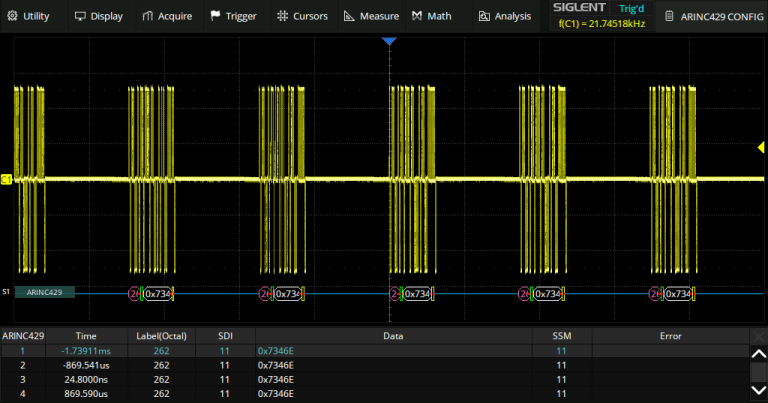Viewport: 768px width, 403px height.
Task: Click the f(C1) frequency counter readout
Action: (603, 23)
